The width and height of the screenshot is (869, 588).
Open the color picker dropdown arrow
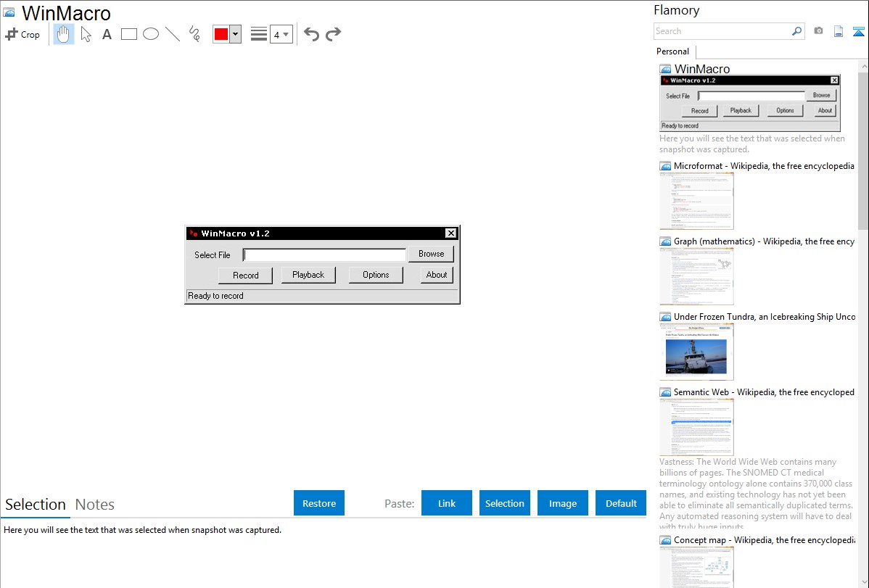pos(236,34)
